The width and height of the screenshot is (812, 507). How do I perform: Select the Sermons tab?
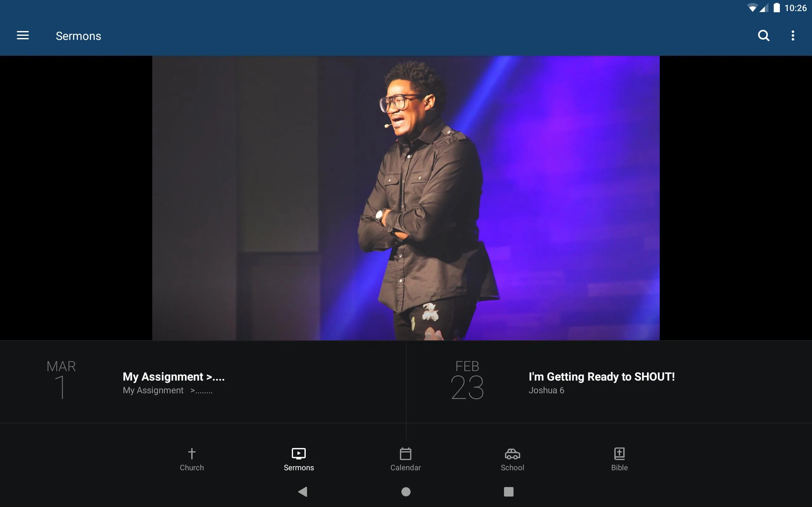299,458
